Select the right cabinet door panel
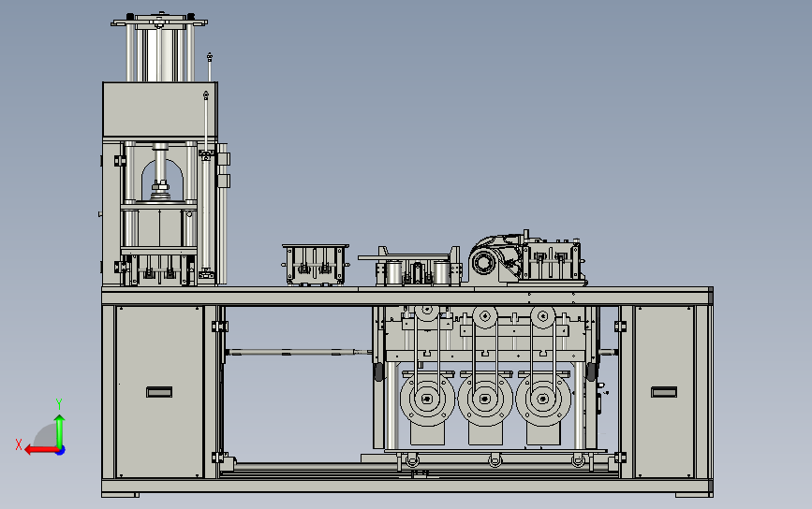This screenshot has height=509, width=812. click(664, 392)
